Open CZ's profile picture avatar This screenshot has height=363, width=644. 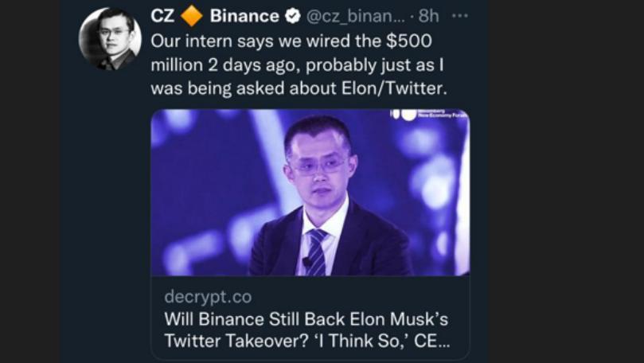110,38
